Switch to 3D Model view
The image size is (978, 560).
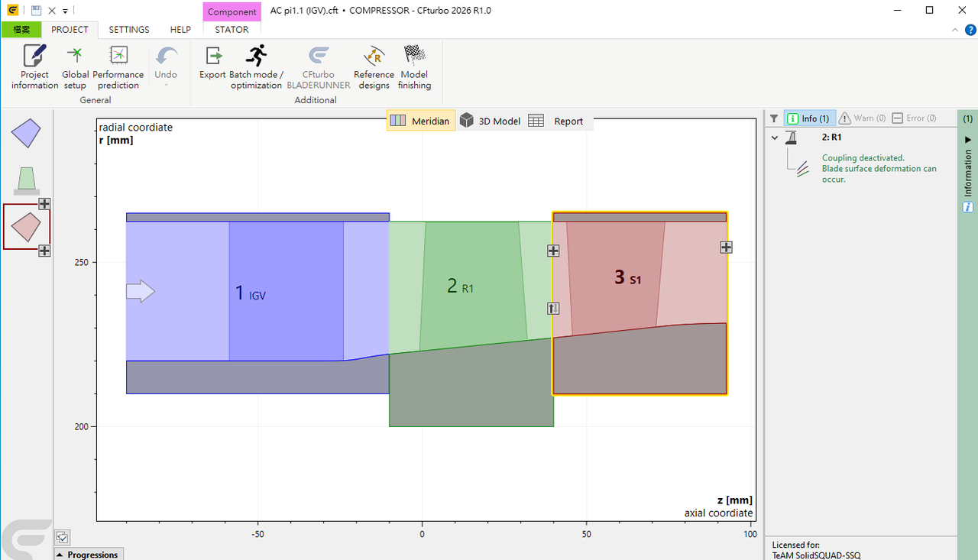pyautogui.click(x=490, y=121)
